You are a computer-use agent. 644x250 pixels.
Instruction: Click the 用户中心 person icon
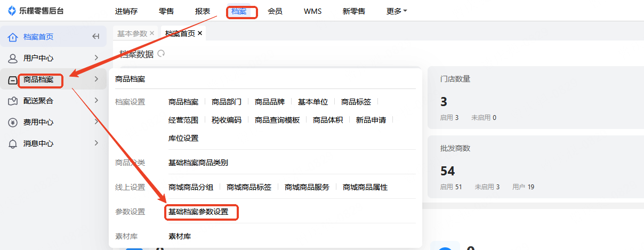click(x=13, y=58)
